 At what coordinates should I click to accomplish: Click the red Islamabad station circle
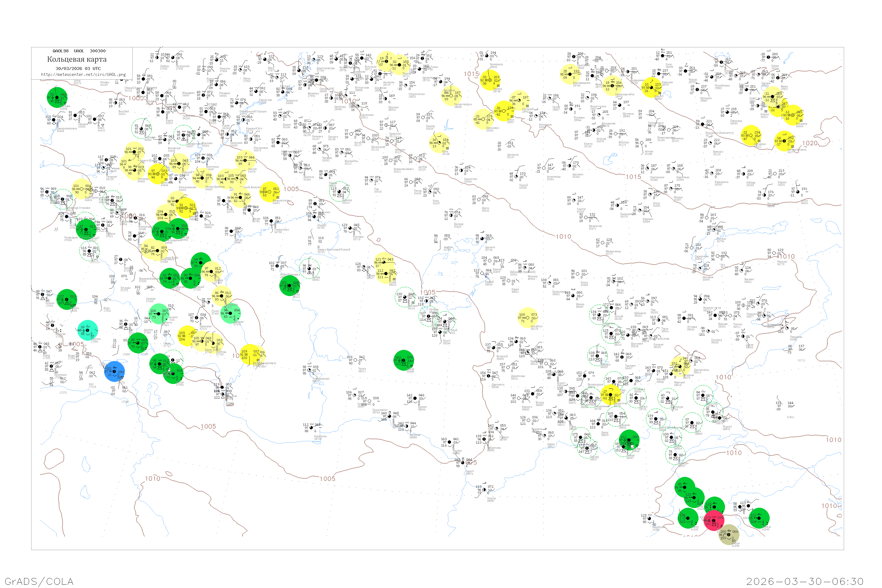[714, 520]
